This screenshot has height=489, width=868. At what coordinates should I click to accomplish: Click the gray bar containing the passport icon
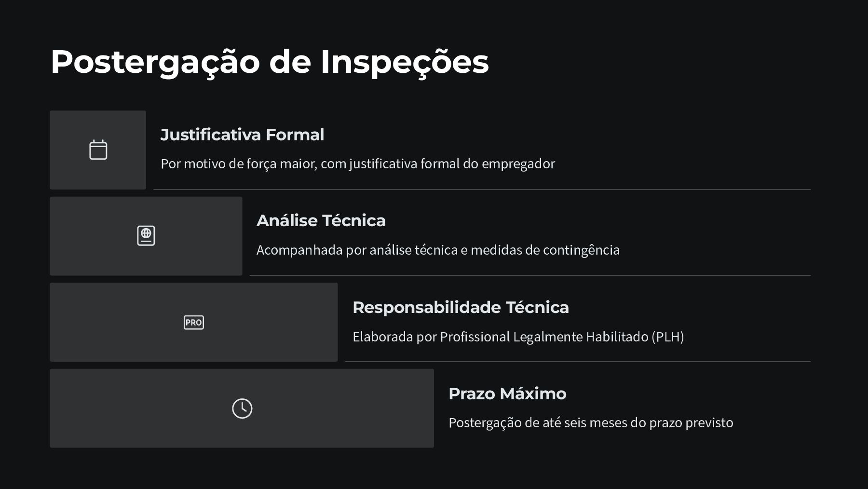coord(146,236)
